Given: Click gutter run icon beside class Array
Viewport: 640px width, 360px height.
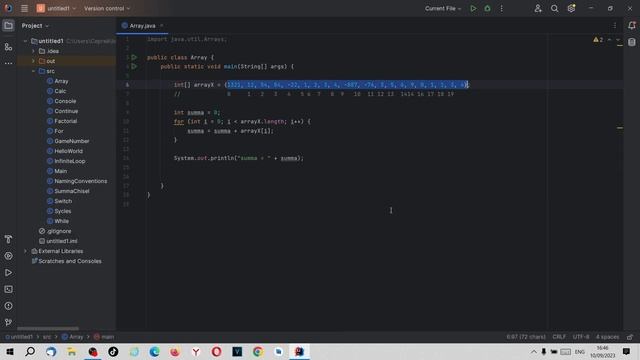Looking at the screenshot, I should (134, 57).
